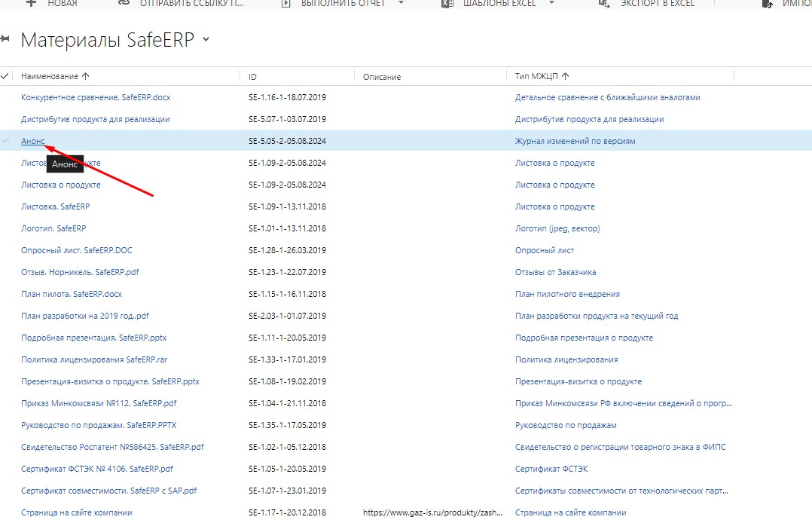Click the export icon beside ЭКСПОРТ В EXCEL
This screenshot has width=812, height=523.
coord(604,4)
